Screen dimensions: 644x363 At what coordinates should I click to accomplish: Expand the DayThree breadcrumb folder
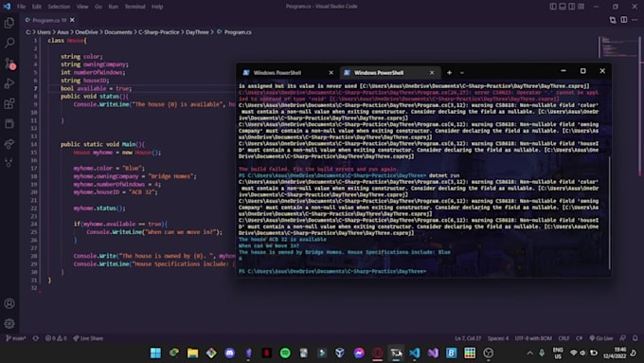click(197, 32)
